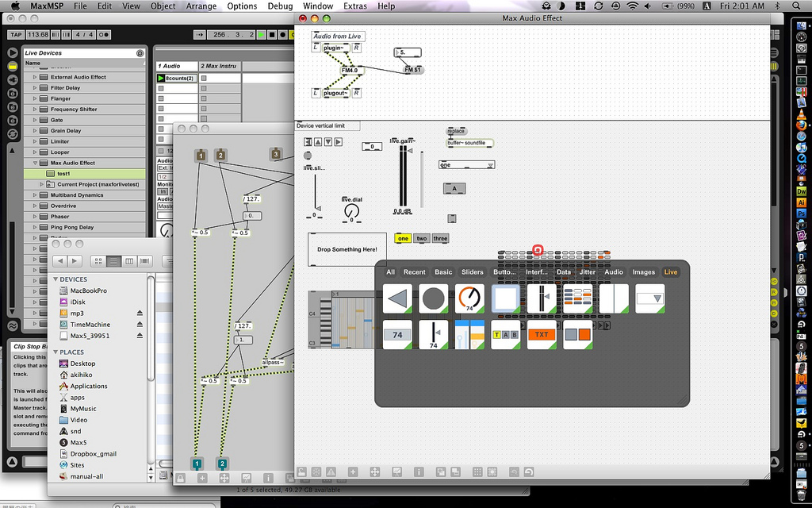The height and width of the screenshot is (508, 812).
Task: Collapse the Max Audio Effect folder
Action: coord(36,163)
